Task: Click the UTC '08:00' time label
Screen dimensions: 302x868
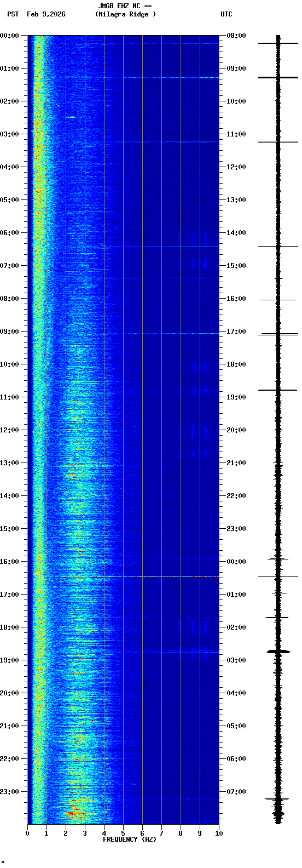Action: 236,36
